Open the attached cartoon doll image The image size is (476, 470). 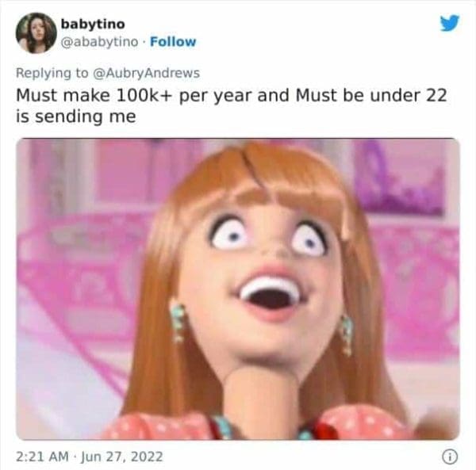coord(238,288)
